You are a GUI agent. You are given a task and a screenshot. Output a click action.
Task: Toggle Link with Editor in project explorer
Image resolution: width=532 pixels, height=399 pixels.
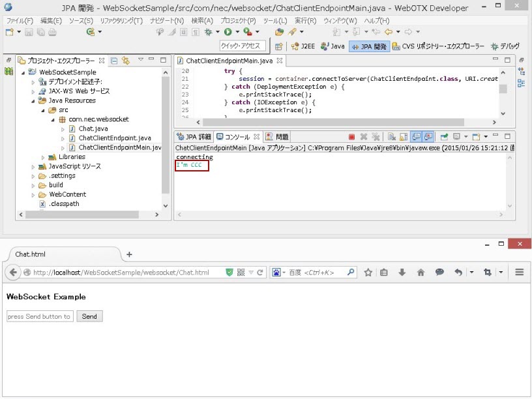125,61
